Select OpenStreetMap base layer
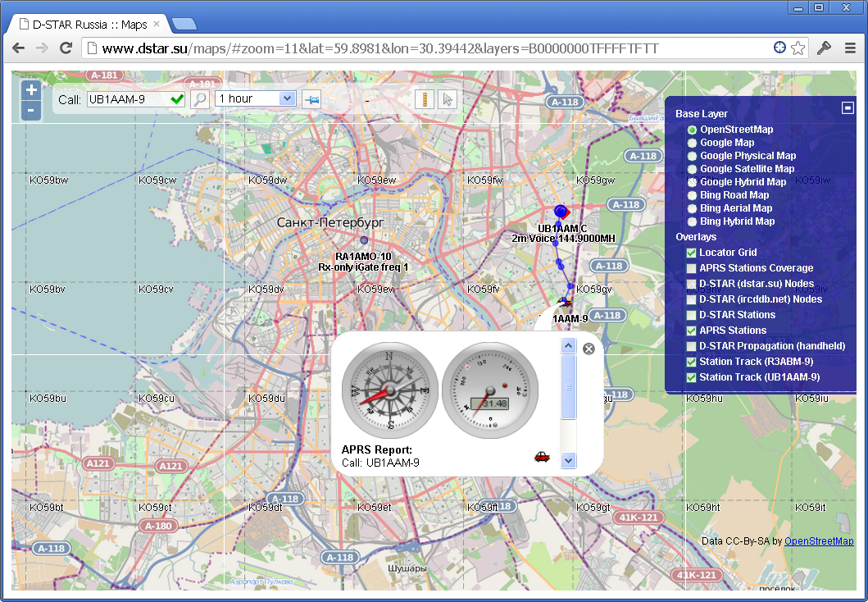Screen dimensions: 868x602 (x=692, y=130)
